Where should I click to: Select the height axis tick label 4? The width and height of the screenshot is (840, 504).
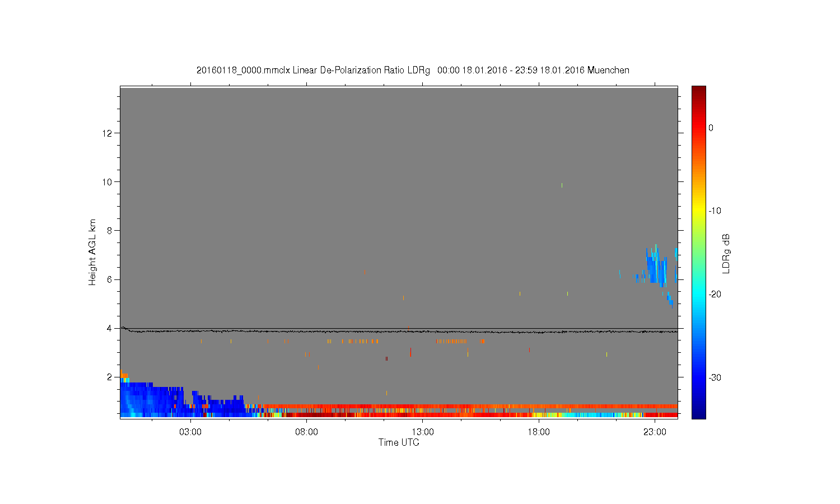(110, 328)
